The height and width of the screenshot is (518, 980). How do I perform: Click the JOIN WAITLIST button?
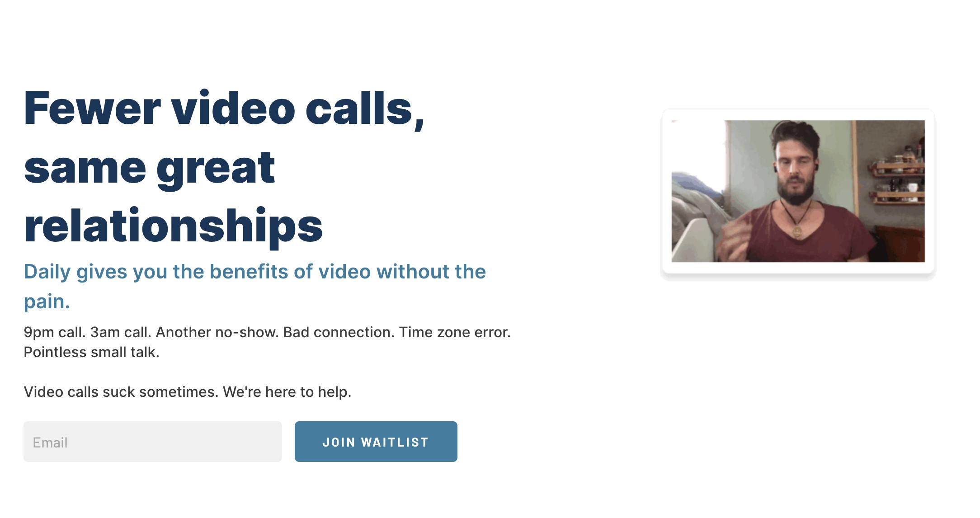click(x=376, y=442)
